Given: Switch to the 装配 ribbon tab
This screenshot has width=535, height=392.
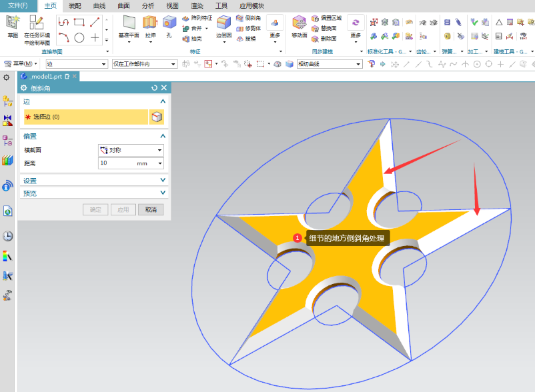Looking at the screenshot, I should [75, 6].
